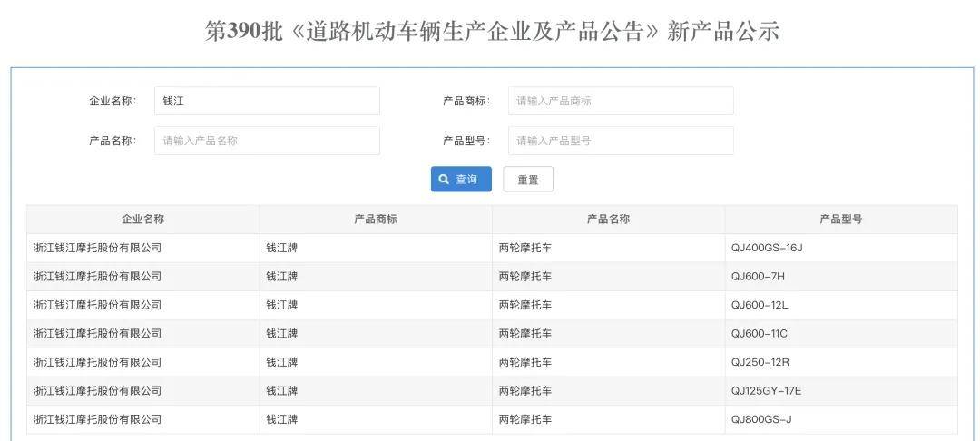Click the 企业名称 input containing 钱江
980x441 pixels.
pos(267,101)
